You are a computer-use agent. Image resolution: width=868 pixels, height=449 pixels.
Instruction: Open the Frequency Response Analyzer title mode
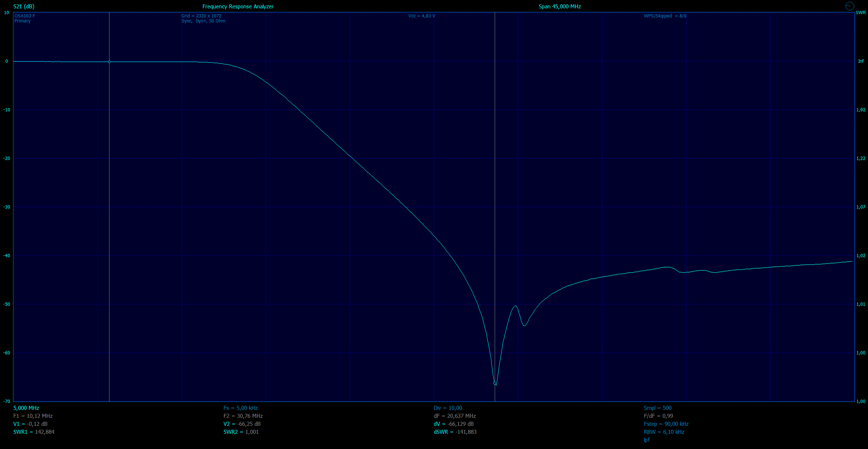click(x=238, y=7)
